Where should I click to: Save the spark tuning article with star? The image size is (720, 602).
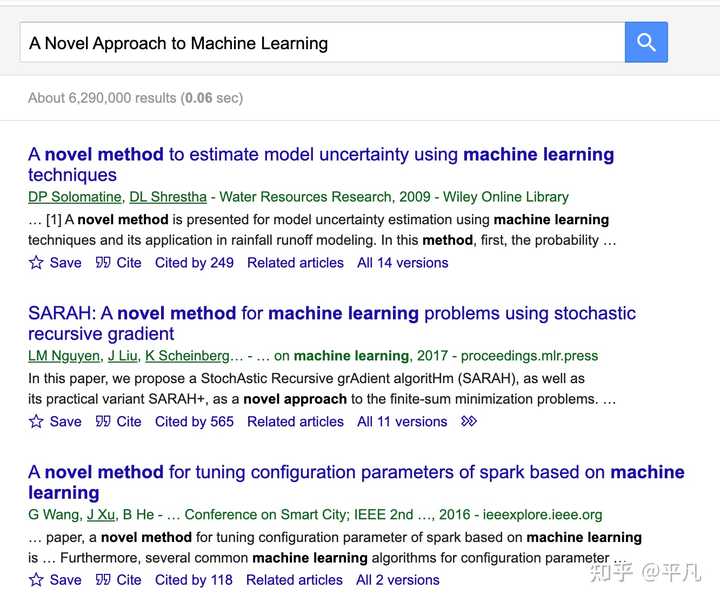click(36, 580)
